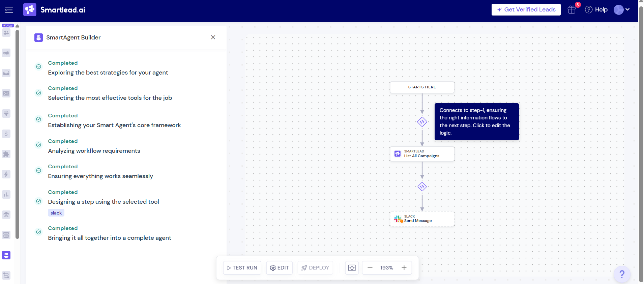Viewport: 644px width, 284px height.
Task: Click "Selecting the most effective tools for the job"
Action: 110,98
